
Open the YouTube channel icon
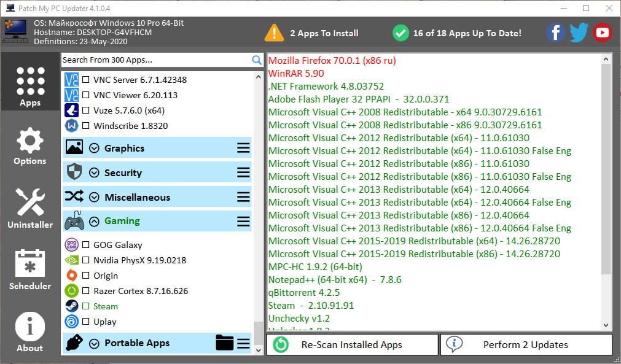click(603, 33)
